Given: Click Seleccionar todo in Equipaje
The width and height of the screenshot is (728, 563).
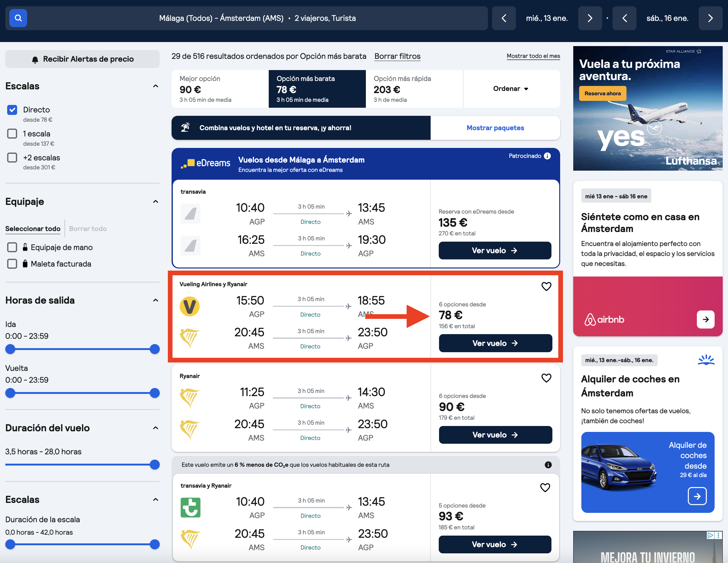Looking at the screenshot, I should pos(33,229).
